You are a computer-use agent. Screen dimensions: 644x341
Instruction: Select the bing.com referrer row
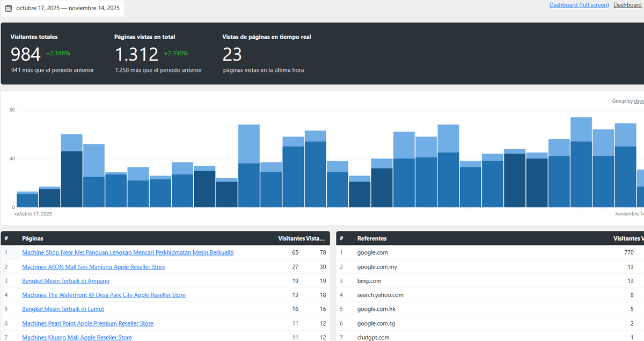pyautogui.click(x=369, y=281)
